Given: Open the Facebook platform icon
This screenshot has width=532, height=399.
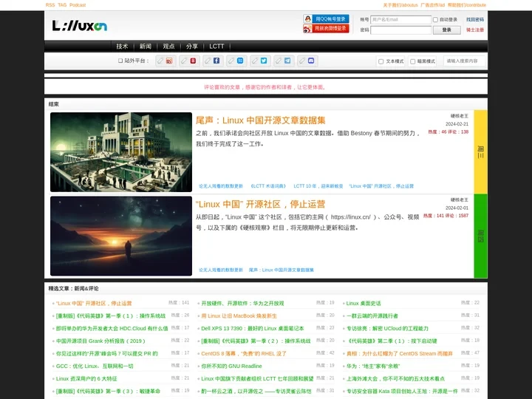Looking at the screenshot, I should point(216,61).
